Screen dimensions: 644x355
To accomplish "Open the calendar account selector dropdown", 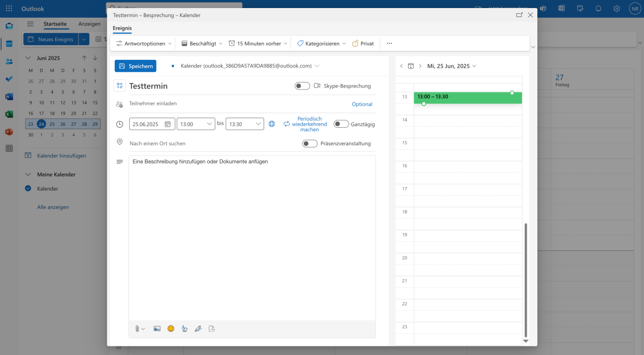I will click(250, 66).
